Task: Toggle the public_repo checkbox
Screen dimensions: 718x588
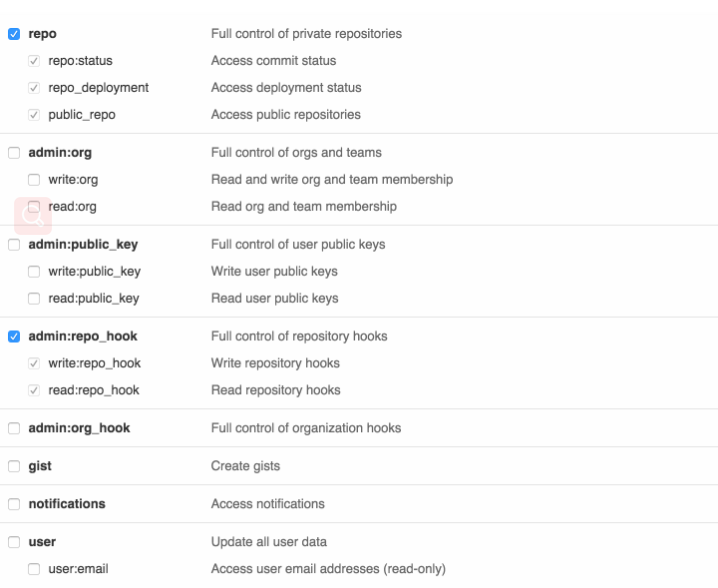Action: [x=33, y=115]
